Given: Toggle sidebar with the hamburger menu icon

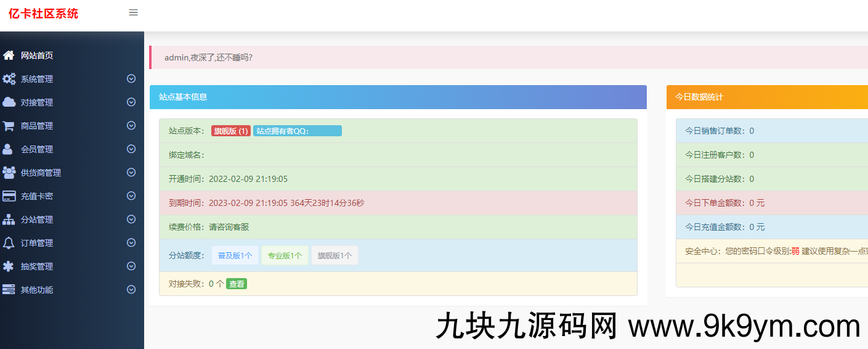Looking at the screenshot, I should (133, 12).
